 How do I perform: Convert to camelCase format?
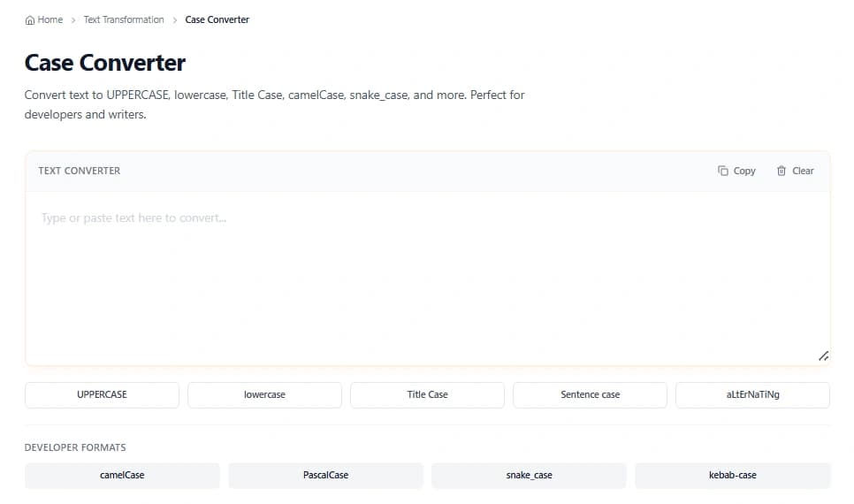point(122,475)
